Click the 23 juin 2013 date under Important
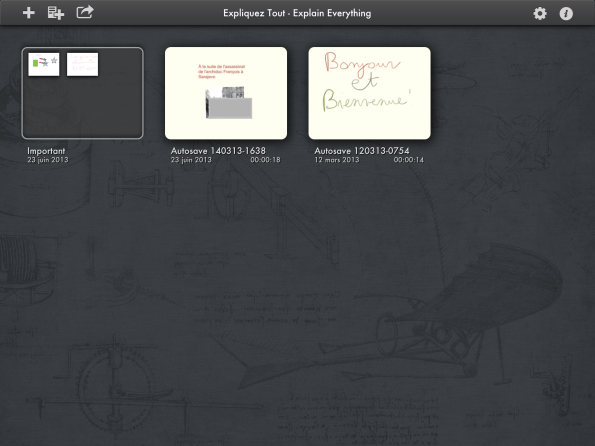 (48, 160)
